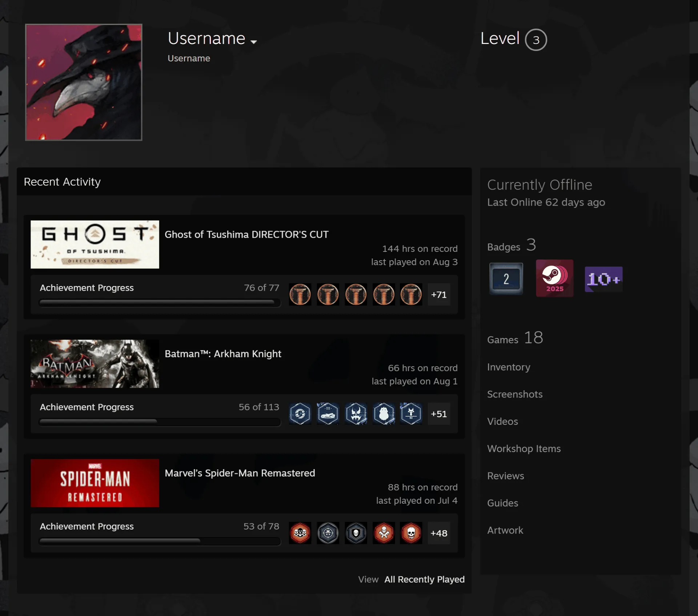Click the Level 3 circle badge
The width and height of the screenshot is (698, 616).
536,40
